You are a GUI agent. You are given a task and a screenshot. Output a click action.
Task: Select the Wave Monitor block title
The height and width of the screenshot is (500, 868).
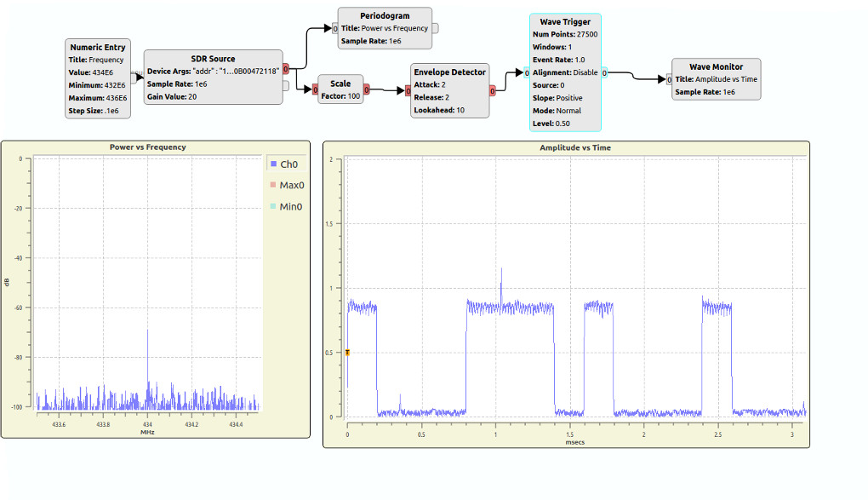pyautogui.click(x=716, y=66)
